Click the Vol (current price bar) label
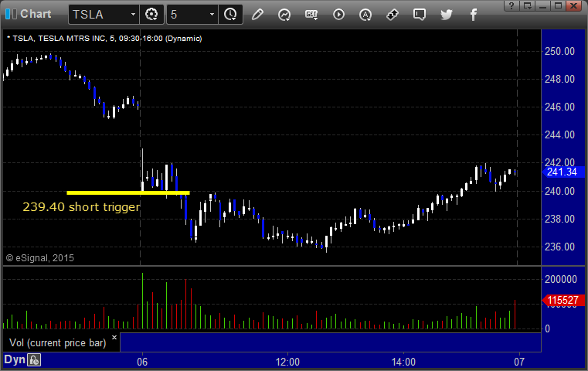Image resolution: width=588 pixels, height=371 pixels. (x=58, y=343)
